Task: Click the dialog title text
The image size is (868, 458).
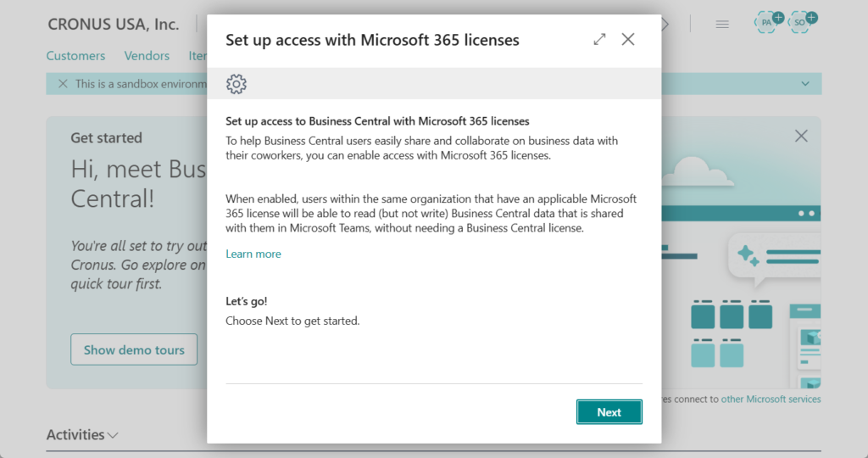Action: [x=372, y=40]
